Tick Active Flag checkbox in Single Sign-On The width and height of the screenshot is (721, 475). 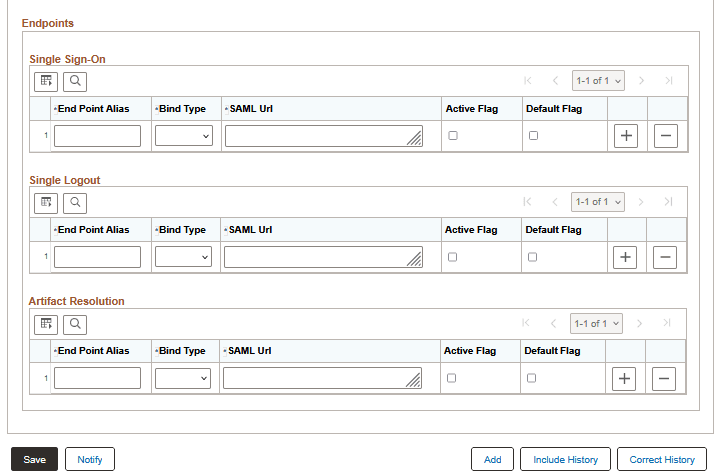453,136
